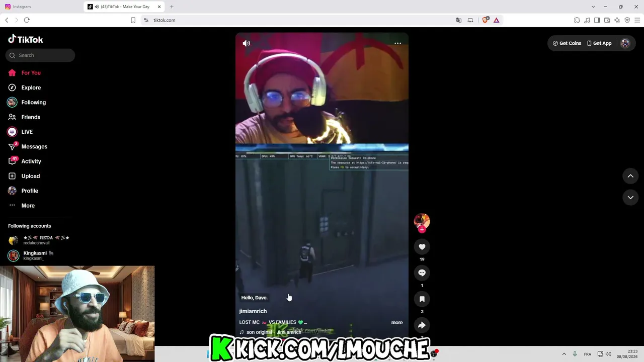This screenshot has width=644, height=362.
Task: Open the Brave Shields icon
Action: pyautogui.click(x=486, y=20)
